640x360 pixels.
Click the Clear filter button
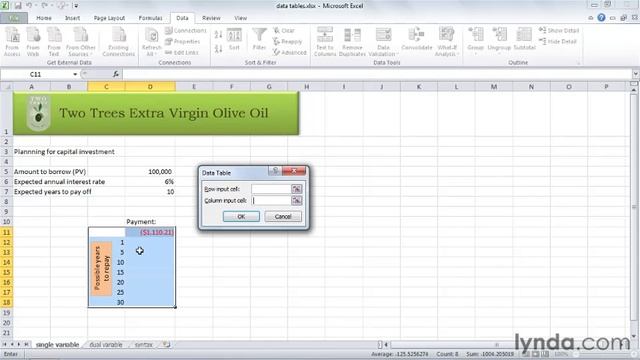tap(284, 31)
